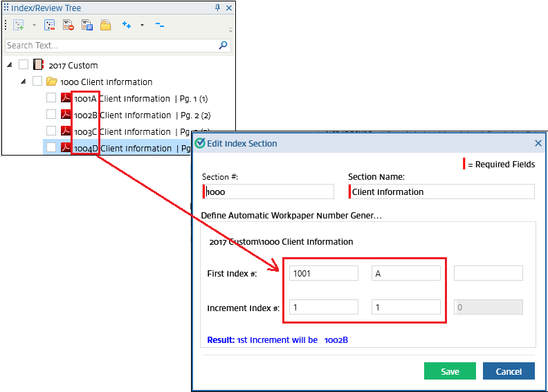Click the yellow folder toolbar icon
The image size is (548, 392).
[x=106, y=25]
